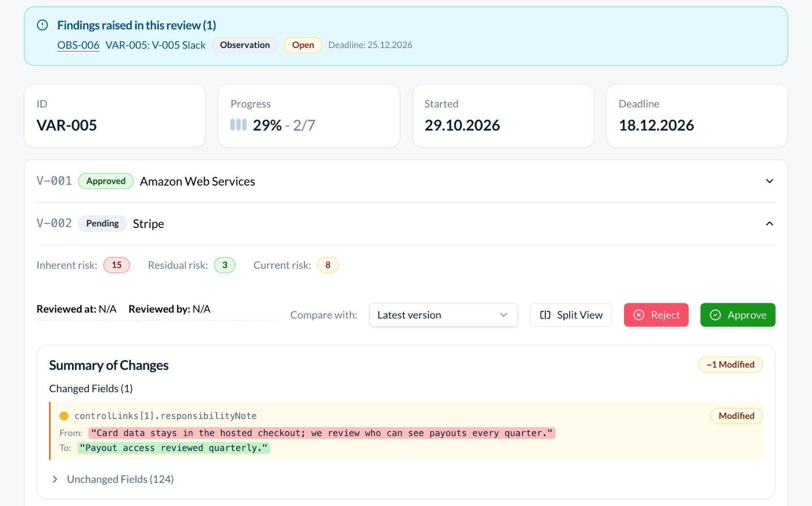The height and width of the screenshot is (506, 812).
Task: Click the info icon beside Findings raised
Action: click(x=42, y=25)
